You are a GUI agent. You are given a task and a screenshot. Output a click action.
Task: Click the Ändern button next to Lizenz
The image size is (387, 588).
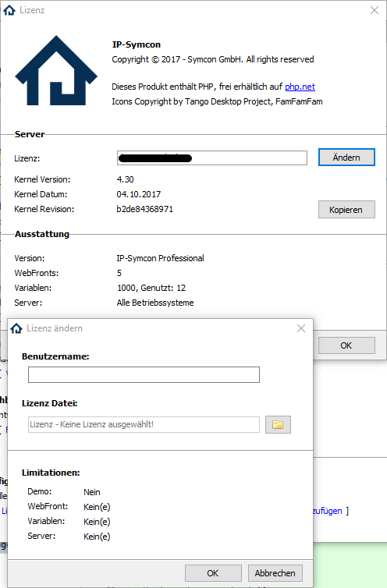(346, 158)
